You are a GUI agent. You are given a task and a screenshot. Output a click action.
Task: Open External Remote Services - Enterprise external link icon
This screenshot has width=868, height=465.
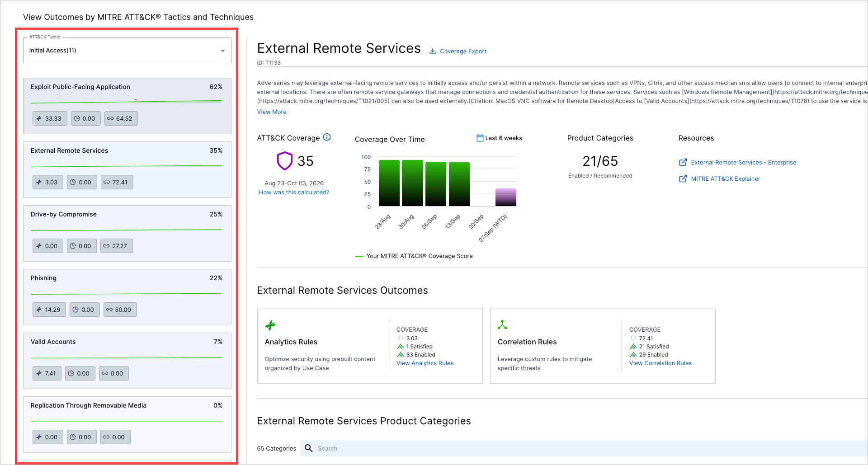pyautogui.click(x=683, y=162)
